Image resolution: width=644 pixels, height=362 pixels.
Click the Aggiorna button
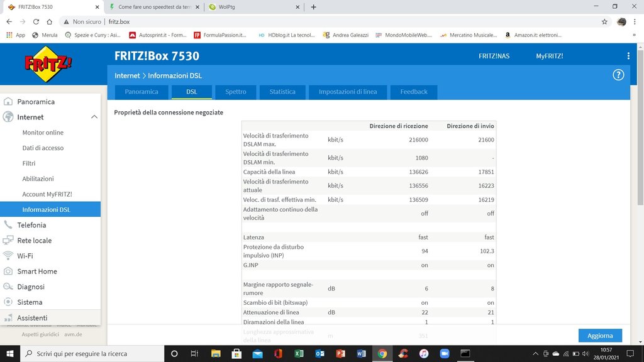pyautogui.click(x=600, y=336)
